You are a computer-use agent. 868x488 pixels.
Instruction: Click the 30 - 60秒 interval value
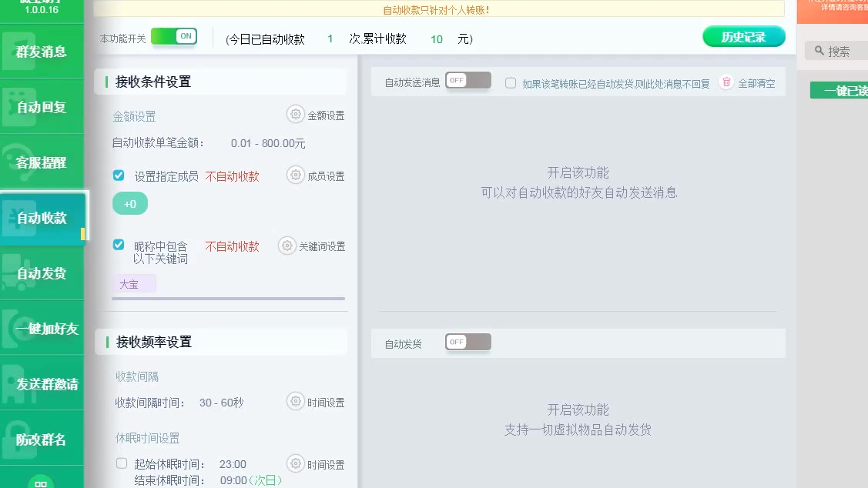222,403
